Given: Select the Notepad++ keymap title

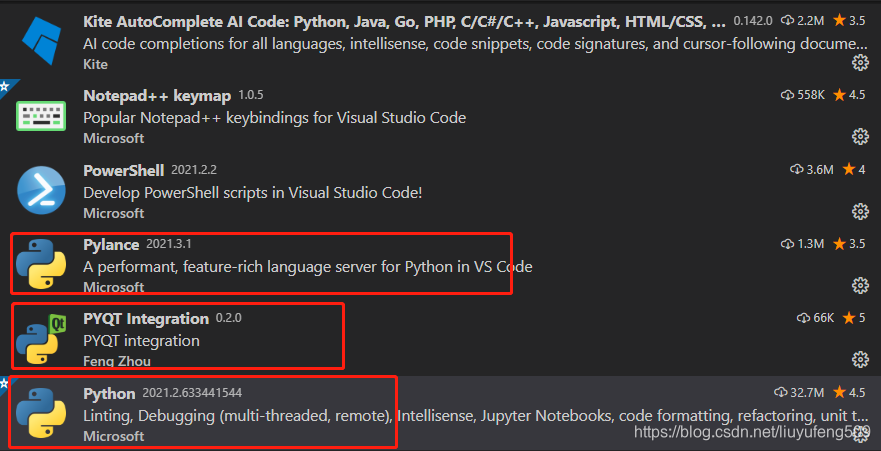Looking at the screenshot, I should (x=157, y=96).
